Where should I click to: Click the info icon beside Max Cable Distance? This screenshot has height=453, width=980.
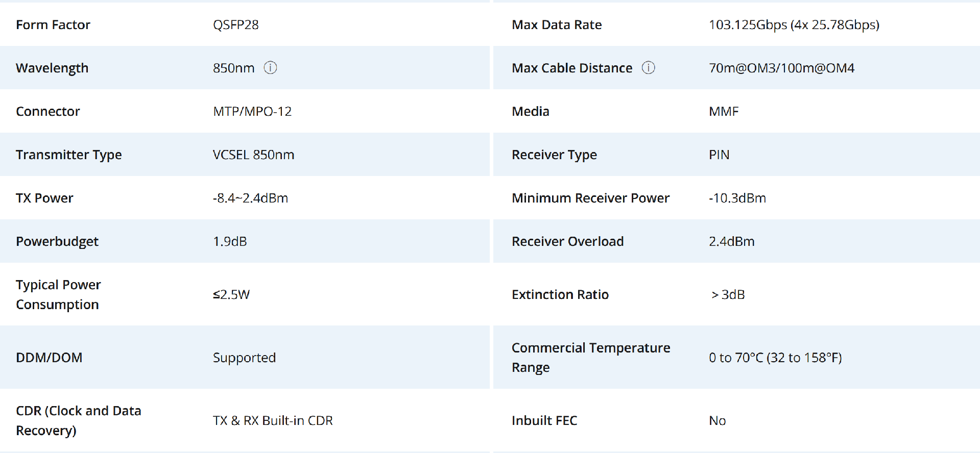(648, 67)
